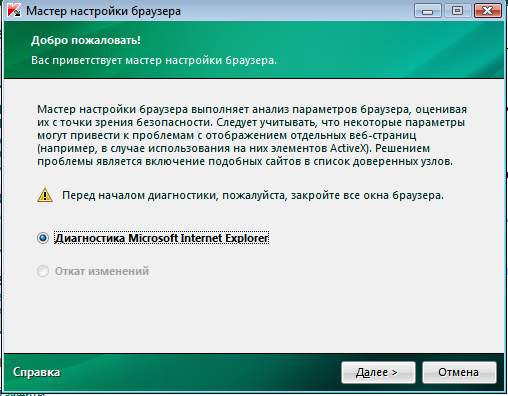Viewport: 508px width, 396px height.
Task: Select the Откат изменений radio button
Action: (x=43, y=271)
